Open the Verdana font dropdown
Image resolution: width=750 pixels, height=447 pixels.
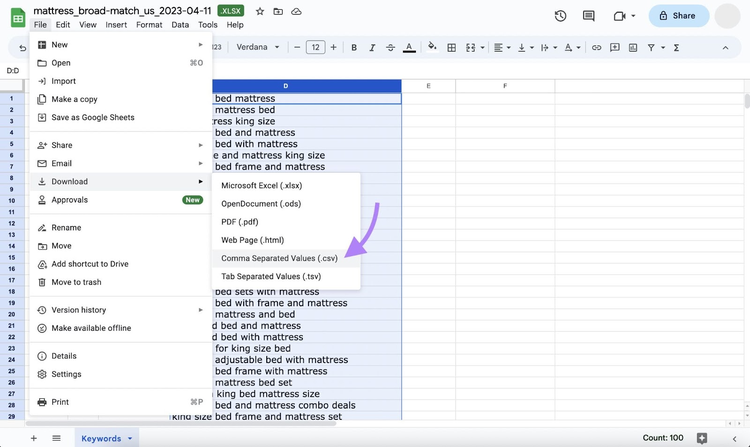coord(258,47)
